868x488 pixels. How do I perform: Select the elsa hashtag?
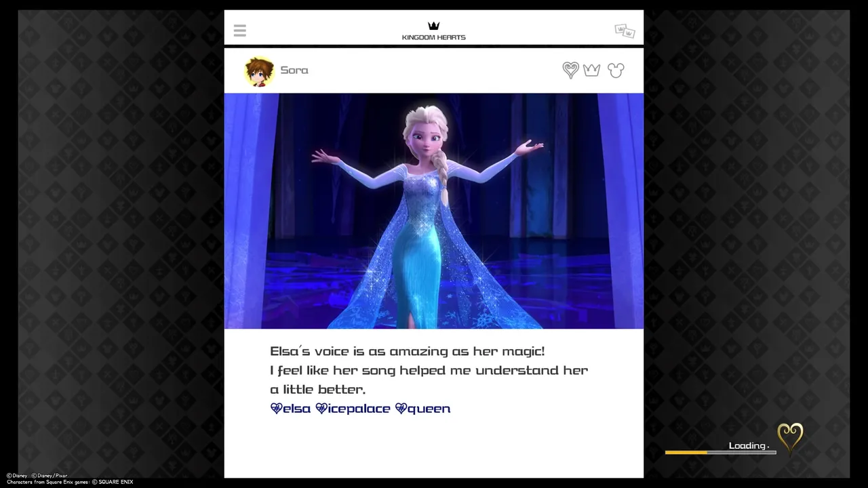click(290, 408)
